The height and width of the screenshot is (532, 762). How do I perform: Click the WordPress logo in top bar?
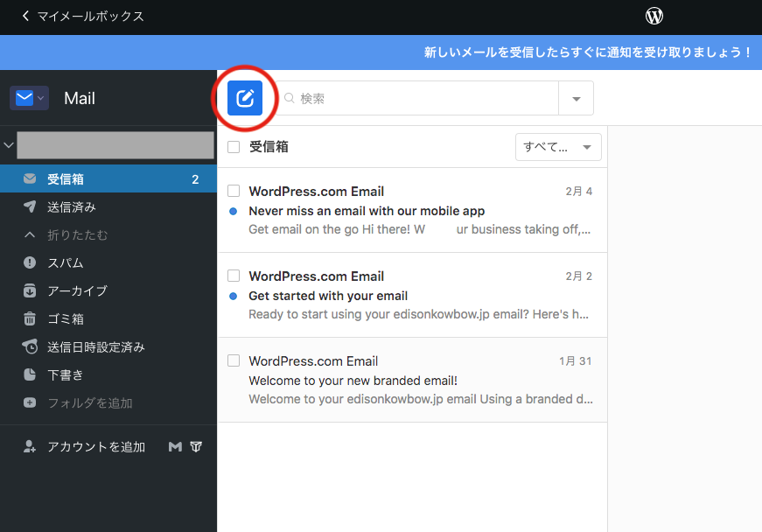(654, 16)
